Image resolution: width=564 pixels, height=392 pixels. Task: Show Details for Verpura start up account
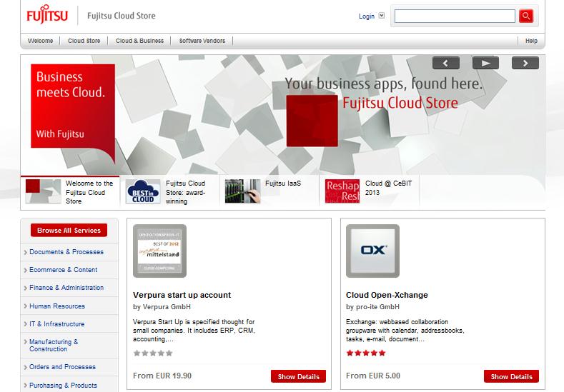click(x=299, y=376)
